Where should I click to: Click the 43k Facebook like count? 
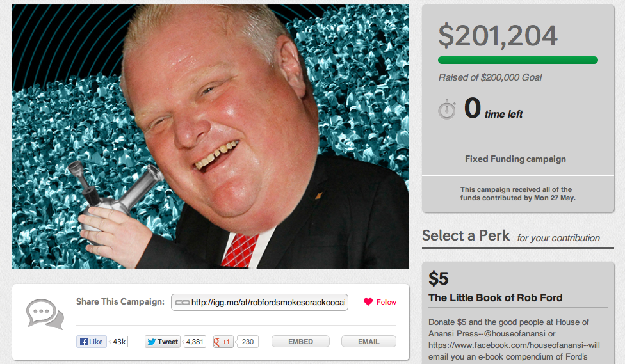(x=119, y=342)
